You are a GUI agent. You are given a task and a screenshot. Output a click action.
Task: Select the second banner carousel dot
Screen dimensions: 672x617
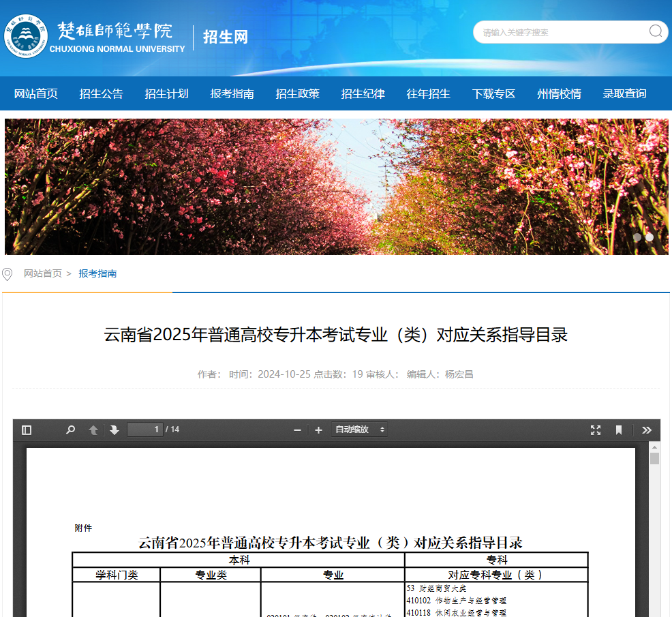pyautogui.click(x=650, y=237)
